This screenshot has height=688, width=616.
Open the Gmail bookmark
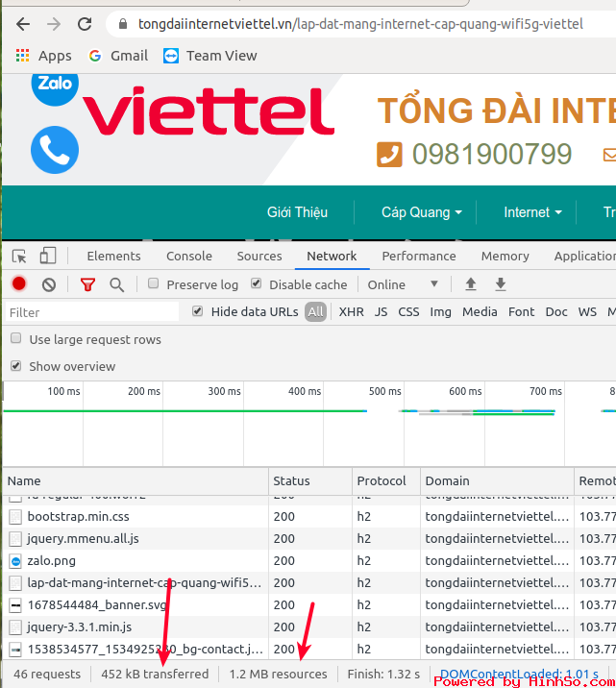pos(118,56)
